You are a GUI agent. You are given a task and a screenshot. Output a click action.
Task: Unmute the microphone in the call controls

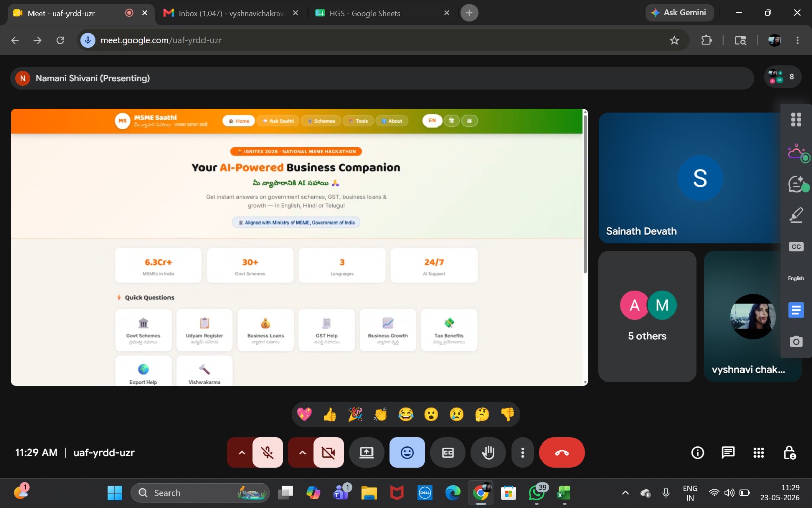tap(267, 453)
